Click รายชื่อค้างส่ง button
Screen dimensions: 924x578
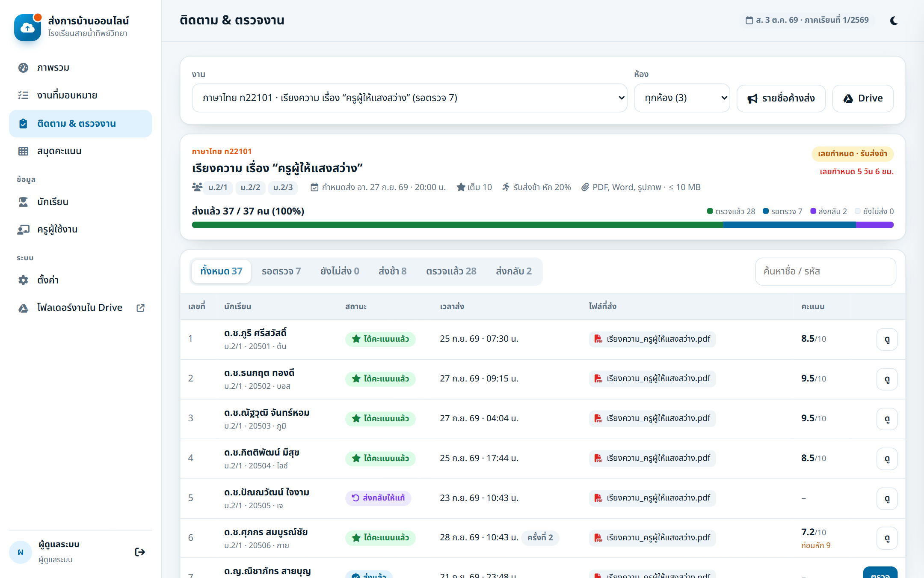click(x=781, y=98)
